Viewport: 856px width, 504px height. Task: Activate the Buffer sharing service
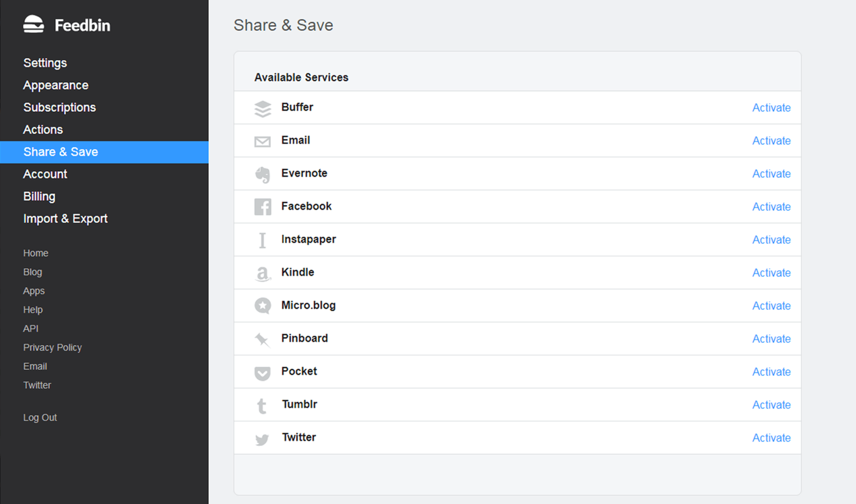point(771,108)
